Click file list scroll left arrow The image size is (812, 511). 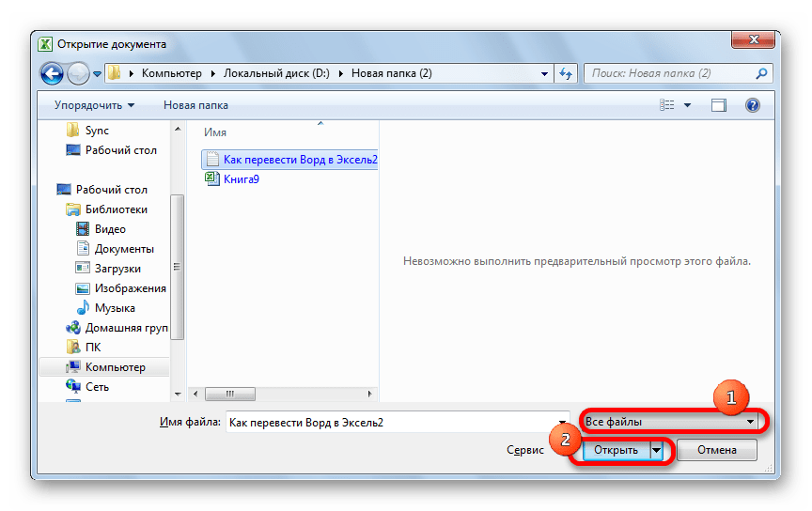point(195,394)
